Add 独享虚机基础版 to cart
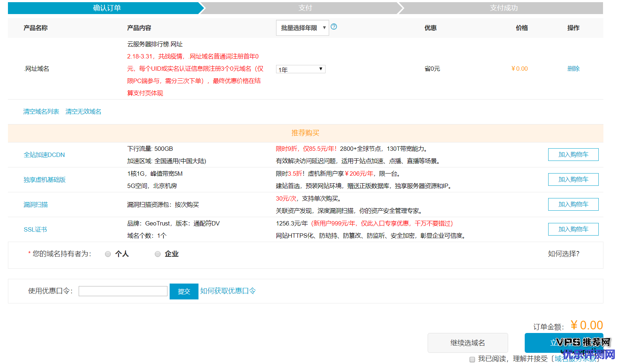This screenshot has width=620, height=364. 573,179
